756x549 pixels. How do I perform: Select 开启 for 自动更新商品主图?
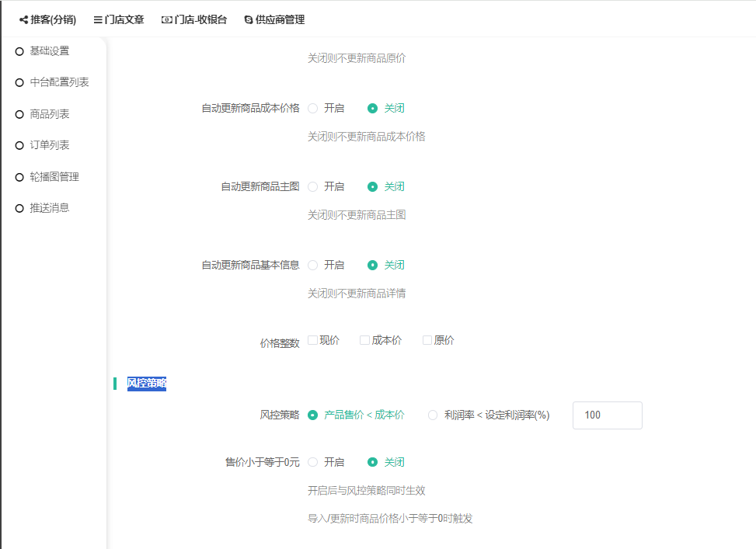[313, 187]
